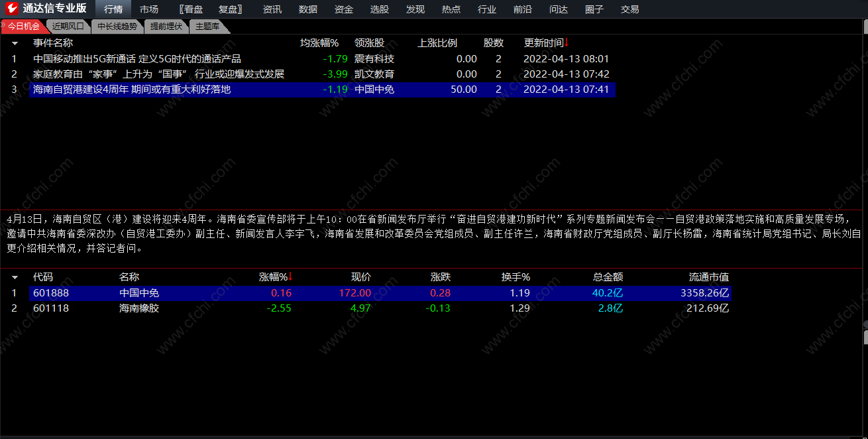Open the 前沿 menu
This screenshot has height=439, width=868.
(523, 9)
